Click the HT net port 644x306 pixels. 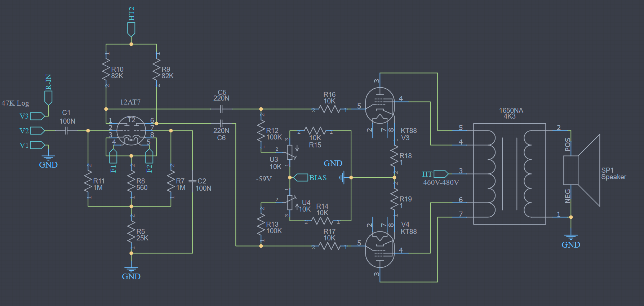(x=441, y=174)
